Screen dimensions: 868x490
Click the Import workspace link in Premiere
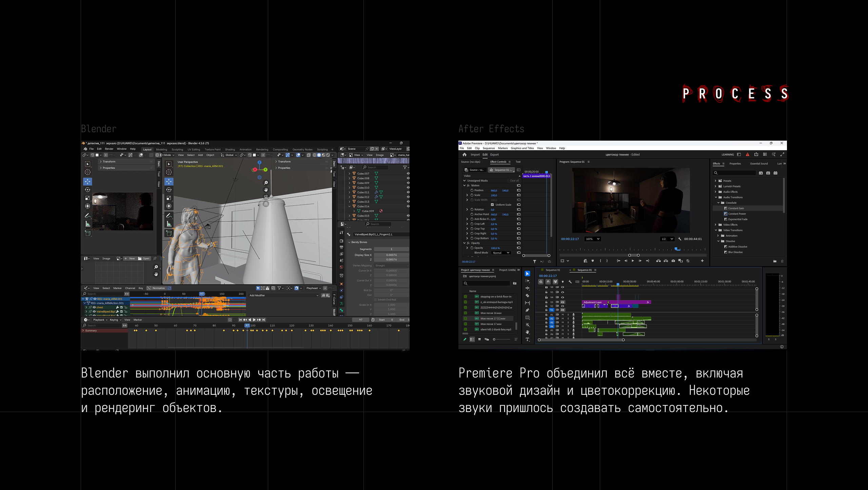coord(475,155)
